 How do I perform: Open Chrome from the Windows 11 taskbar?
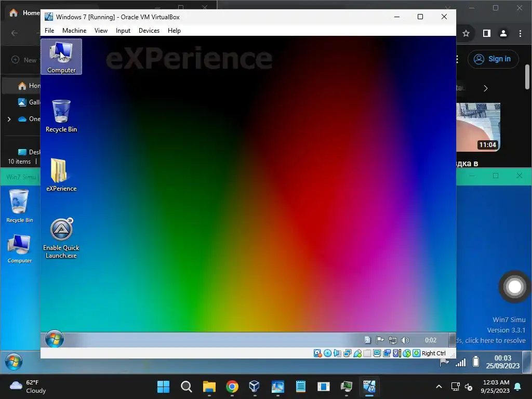pos(232,387)
